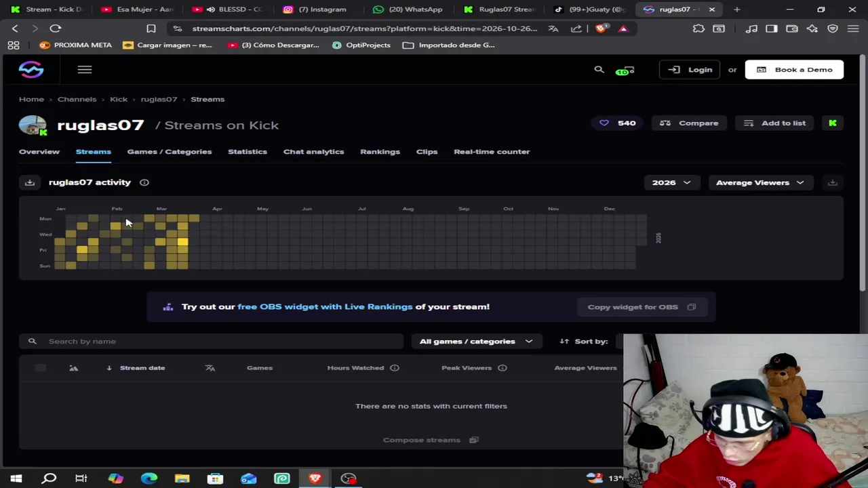Click the download icon beside ruglas07 activity
The width and height of the screenshot is (868, 488).
click(30, 182)
